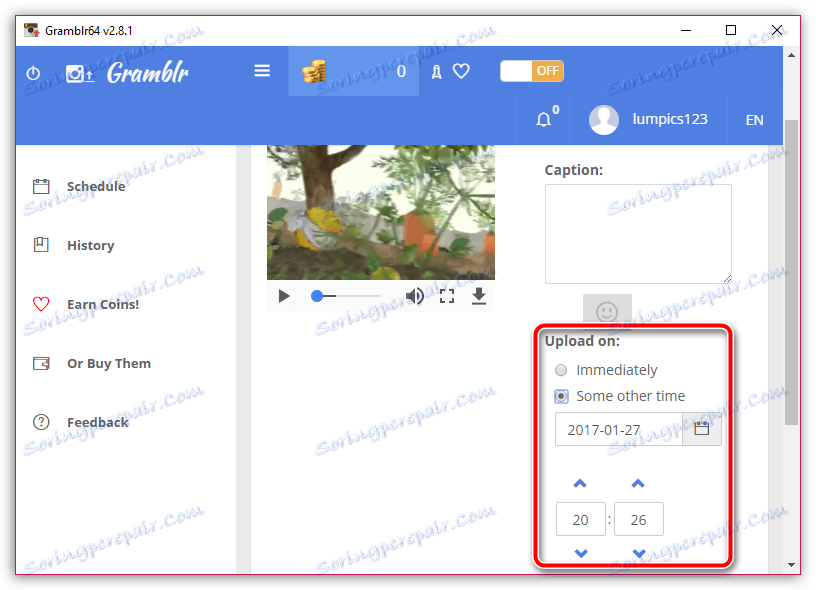Image resolution: width=816 pixels, height=590 pixels.
Task: Click the Feedback question mark icon
Action: coord(41,422)
